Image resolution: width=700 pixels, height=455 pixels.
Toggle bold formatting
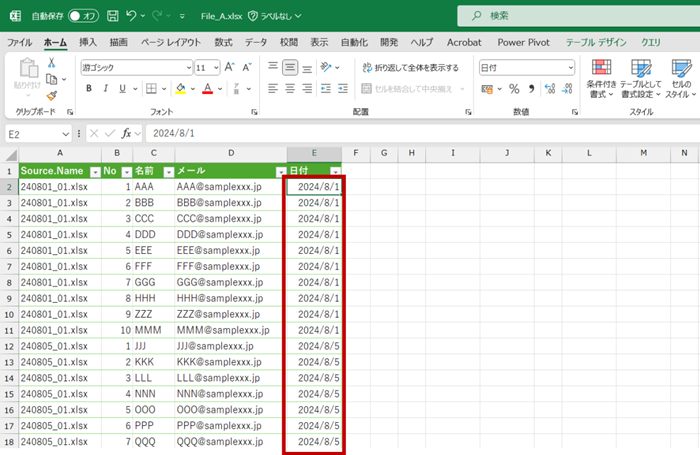(89, 88)
